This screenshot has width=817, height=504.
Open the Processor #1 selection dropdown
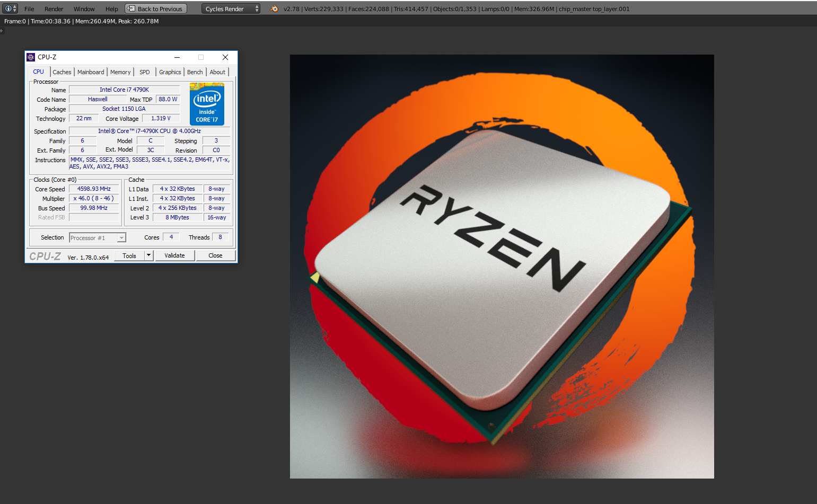click(x=98, y=238)
